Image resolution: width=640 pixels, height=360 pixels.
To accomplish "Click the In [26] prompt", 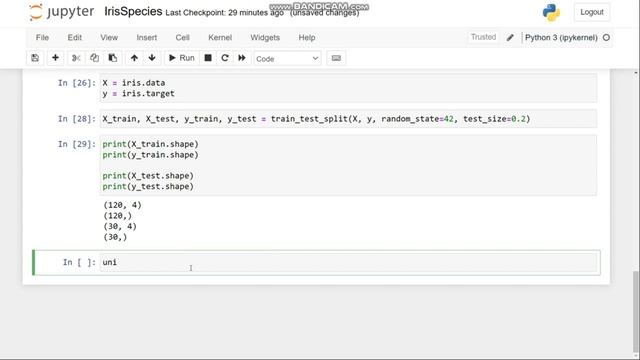I will [77, 83].
